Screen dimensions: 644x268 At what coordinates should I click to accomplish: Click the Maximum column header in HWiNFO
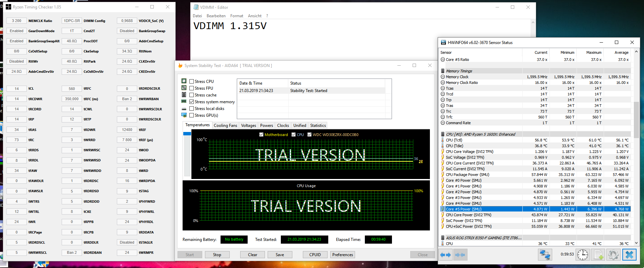click(594, 52)
